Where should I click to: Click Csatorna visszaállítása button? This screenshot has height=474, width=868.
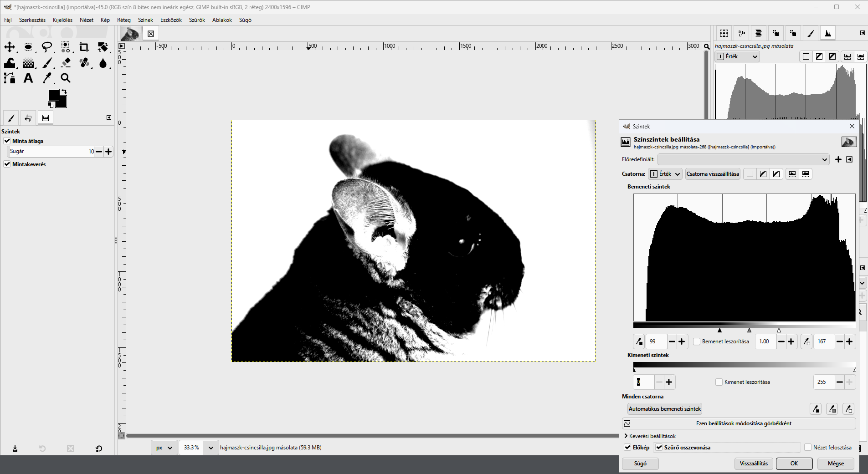(713, 174)
